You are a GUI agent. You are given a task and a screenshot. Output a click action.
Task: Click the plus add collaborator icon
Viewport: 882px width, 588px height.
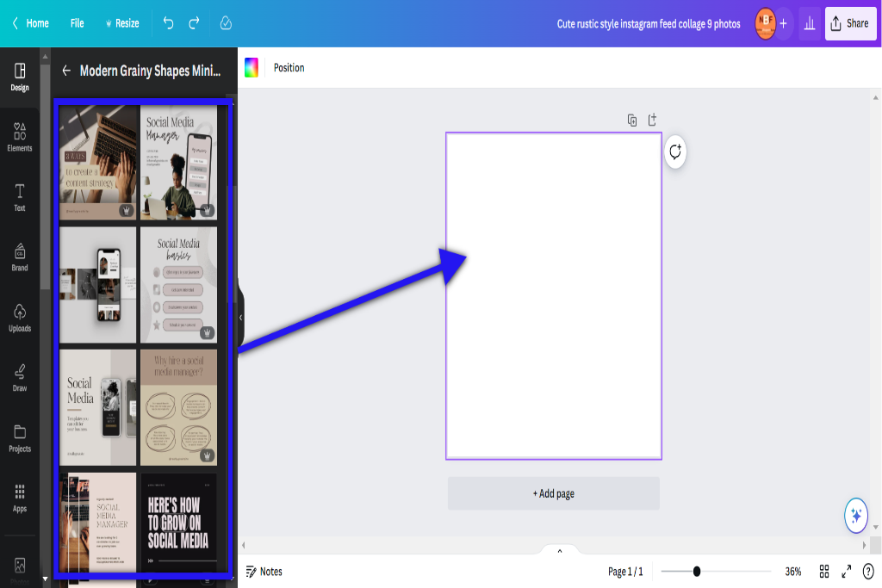(783, 23)
